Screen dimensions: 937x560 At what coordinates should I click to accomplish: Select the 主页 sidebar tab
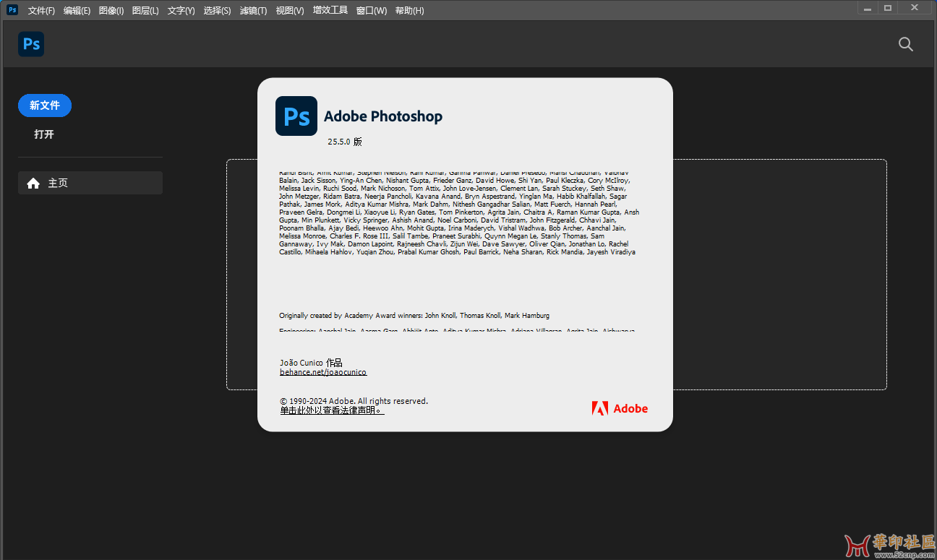click(90, 183)
